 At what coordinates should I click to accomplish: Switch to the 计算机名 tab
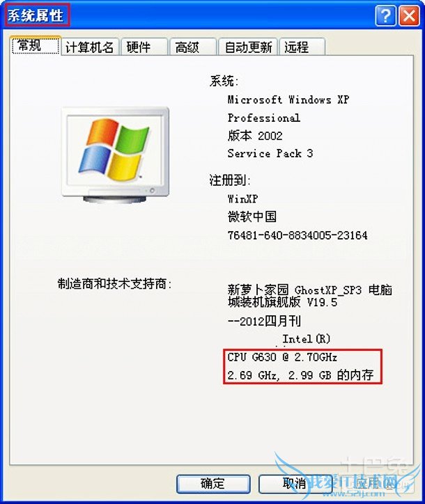pyautogui.click(x=90, y=47)
